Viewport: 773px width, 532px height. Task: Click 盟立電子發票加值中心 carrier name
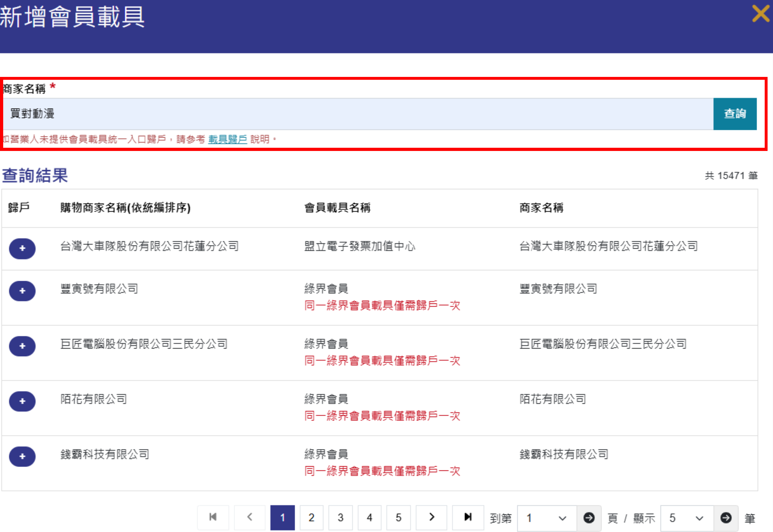coord(360,246)
